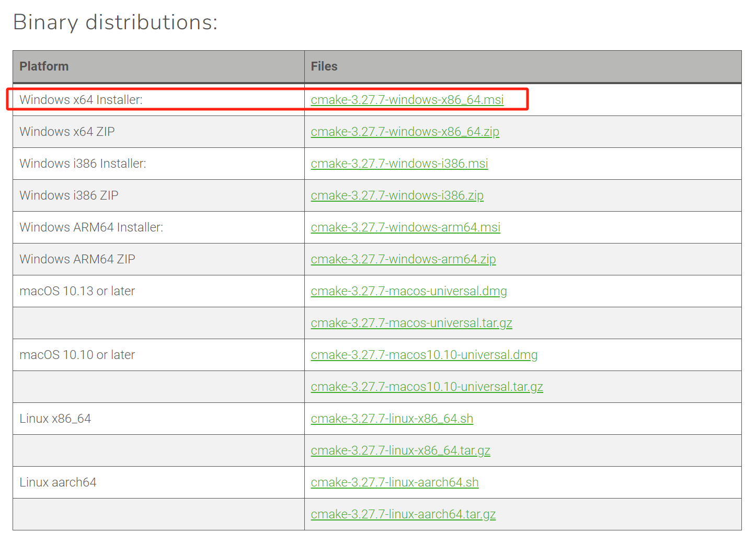The width and height of the screenshot is (756, 544).
Task: Download cmake-3.27.7-windows-i386.zip archive
Action: [x=397, y=195]
